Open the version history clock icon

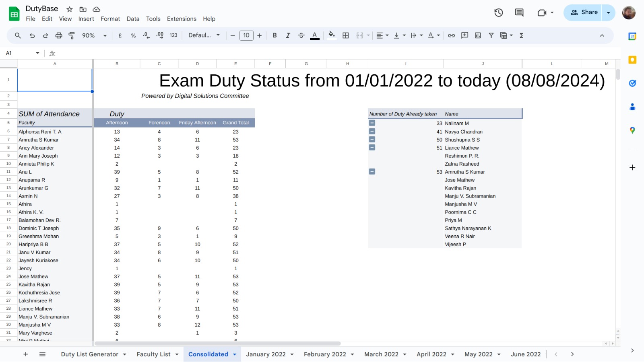coord(498,12)
